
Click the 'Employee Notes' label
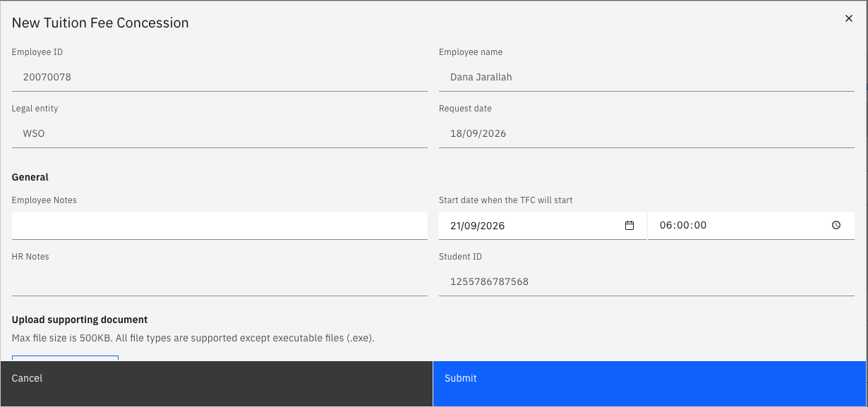pos(44,200)
